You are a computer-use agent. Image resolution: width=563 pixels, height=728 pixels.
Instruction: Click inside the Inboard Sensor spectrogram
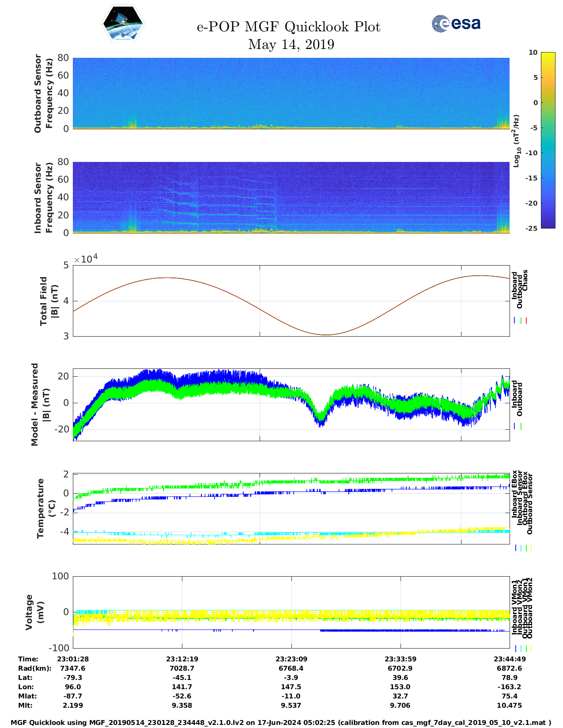coord(291,197)
